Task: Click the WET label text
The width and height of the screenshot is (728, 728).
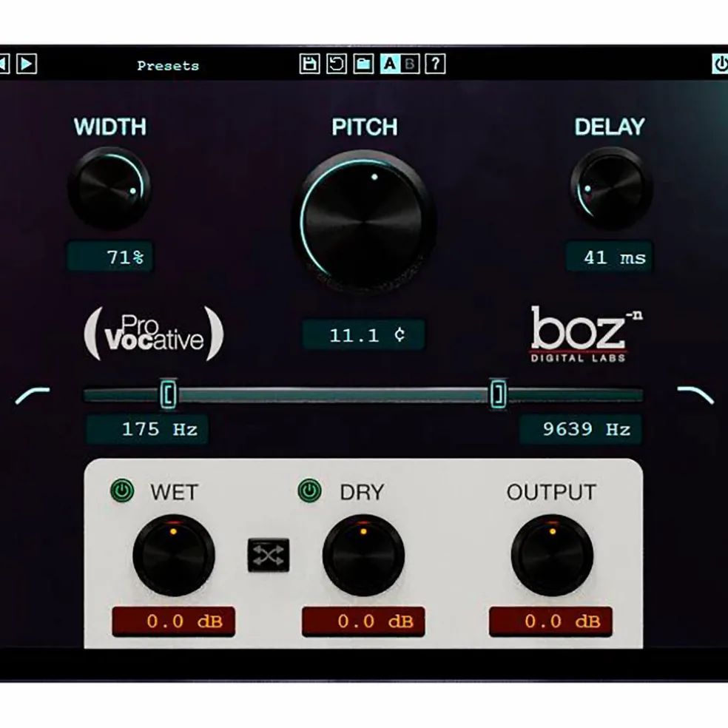Action: (x=174, y=492)
